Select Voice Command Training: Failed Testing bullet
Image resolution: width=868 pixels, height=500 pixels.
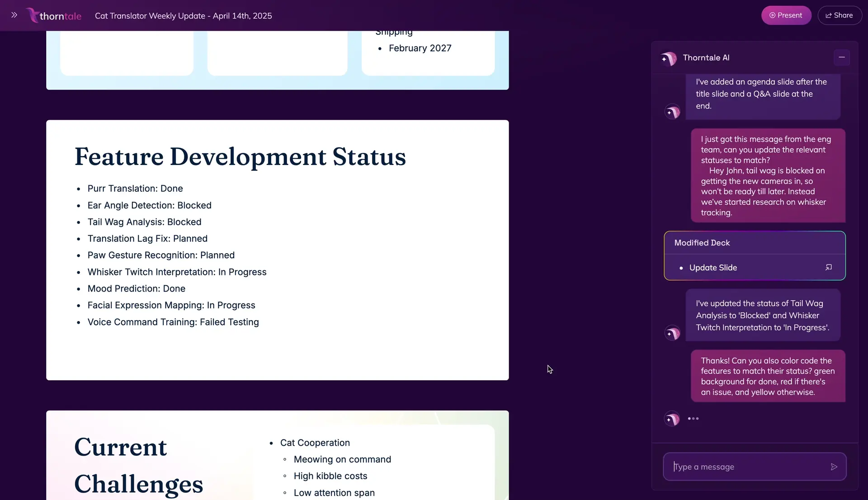point(173,322)
